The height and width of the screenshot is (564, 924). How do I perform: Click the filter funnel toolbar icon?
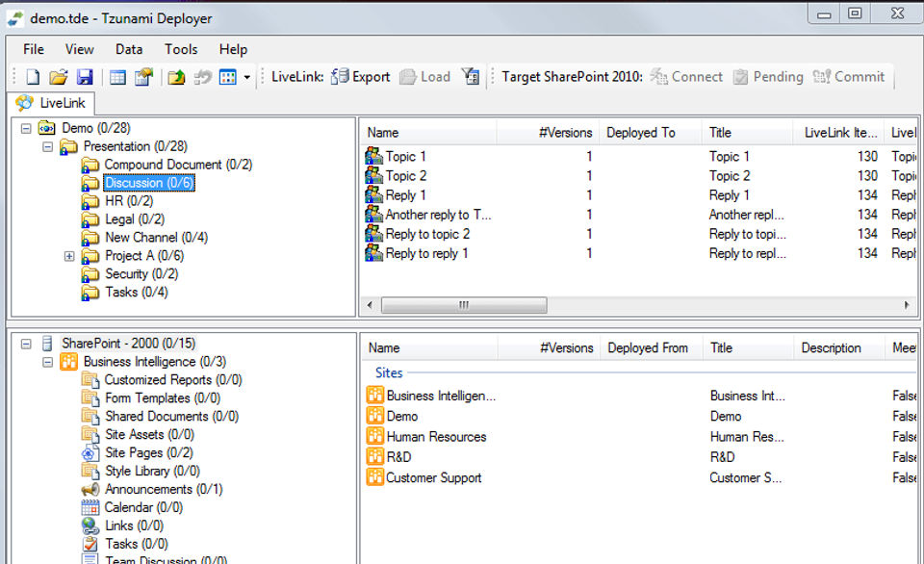pyautogui.click(x=471, y=76)
